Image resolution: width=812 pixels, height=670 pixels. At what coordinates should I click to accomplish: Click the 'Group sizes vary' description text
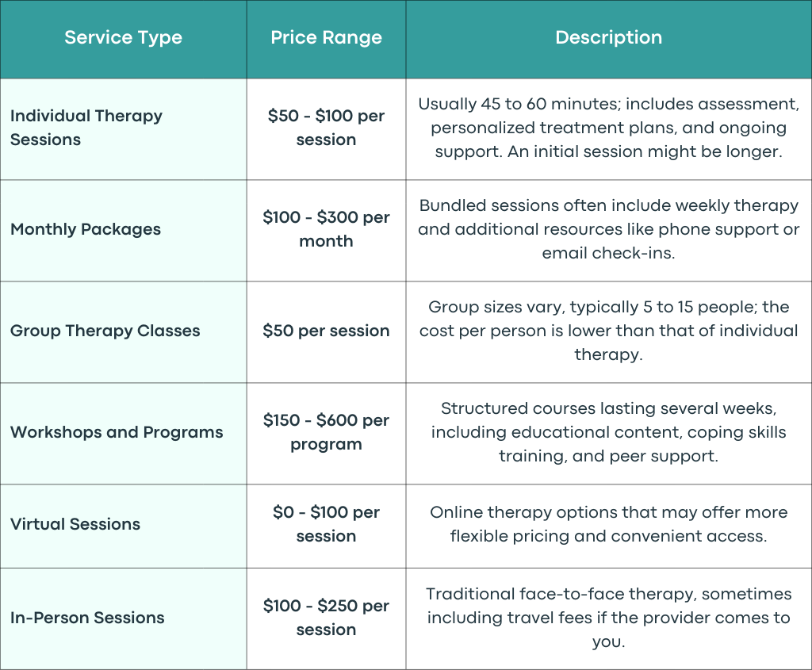click(x=608, y=331)
